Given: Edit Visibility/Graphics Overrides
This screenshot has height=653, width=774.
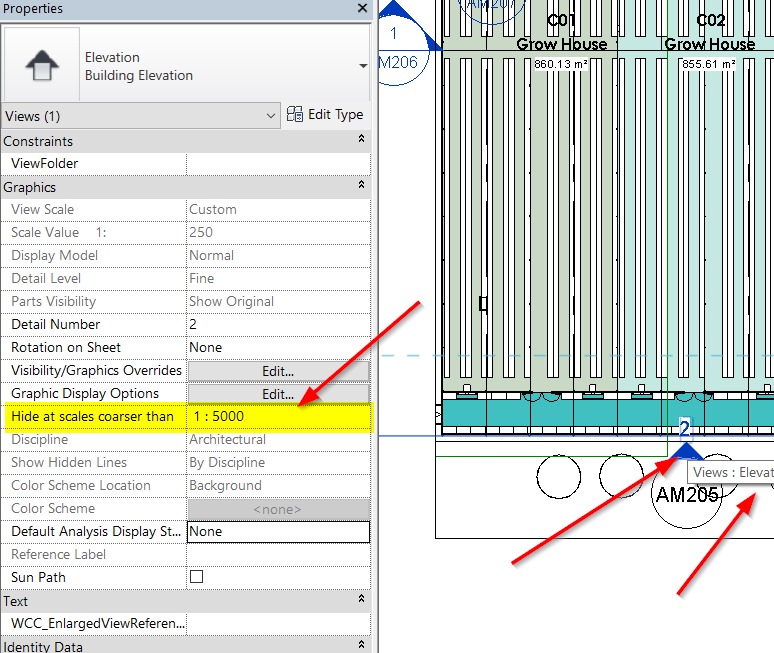Looking at the screenshot, I should [277, 371].
